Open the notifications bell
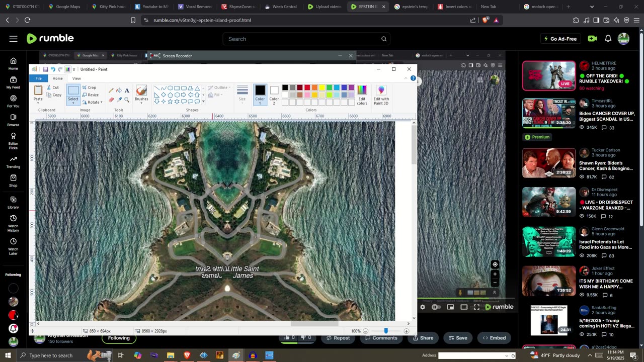 [x=608, y=39]
